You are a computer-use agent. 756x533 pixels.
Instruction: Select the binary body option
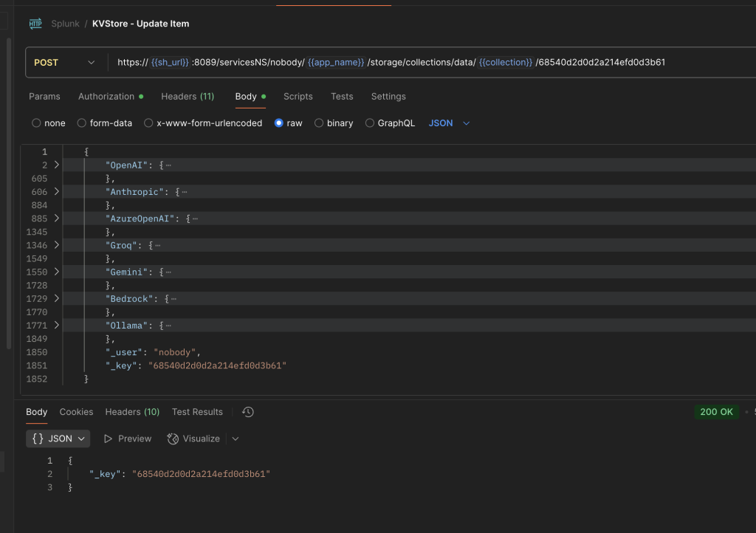[319, 123]
